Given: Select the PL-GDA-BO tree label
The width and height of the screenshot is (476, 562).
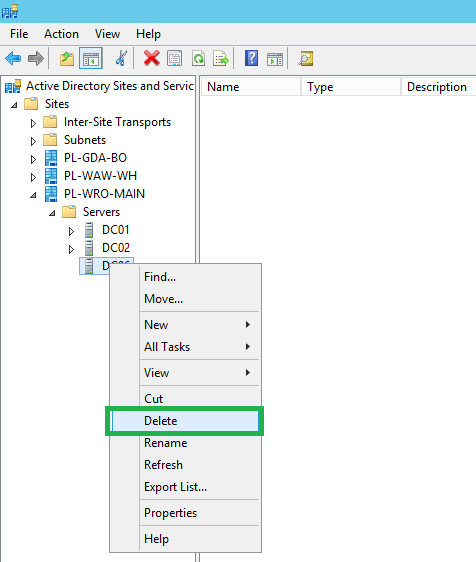Looking at the screenshot, I should click(95, 158).
